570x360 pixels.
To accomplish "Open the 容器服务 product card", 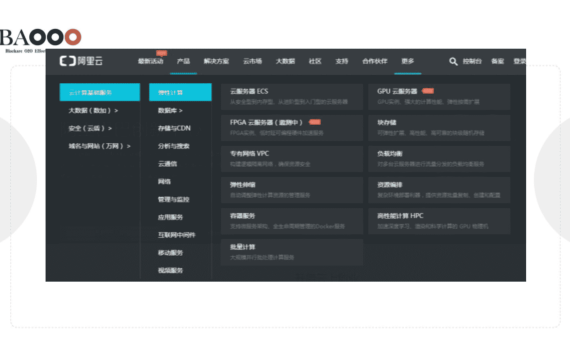I will (x=292, y=221).
